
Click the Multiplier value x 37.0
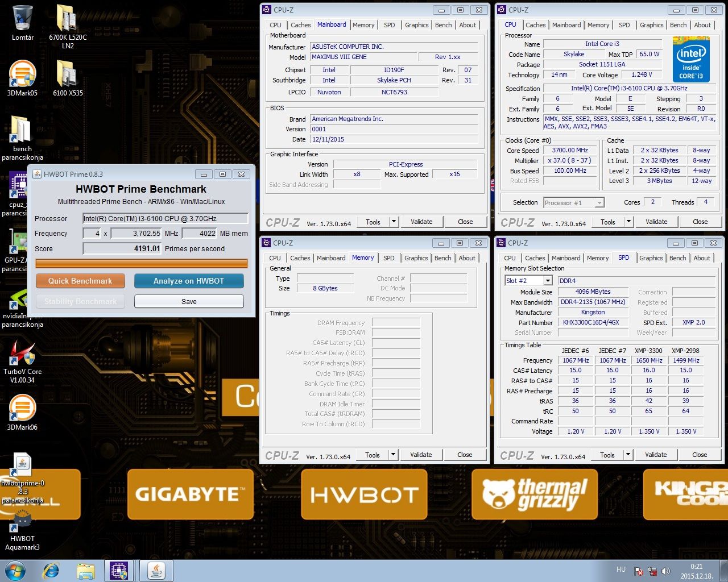[570, 161]
